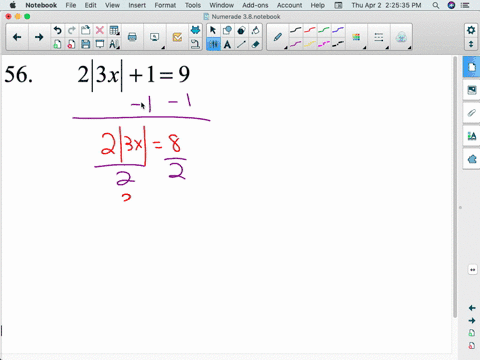The image size is (480, 360).
Task: Open the Gallery side tab
Action: point(472,90)
